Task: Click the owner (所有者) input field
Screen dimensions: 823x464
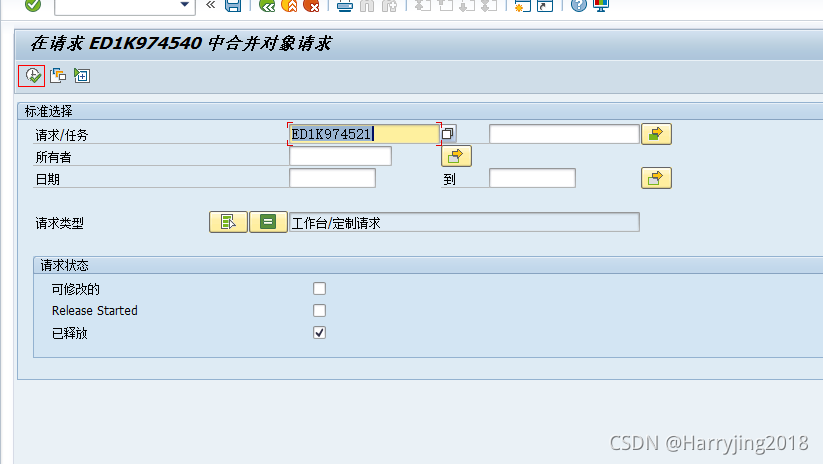Action: click(x=340, y=156)
